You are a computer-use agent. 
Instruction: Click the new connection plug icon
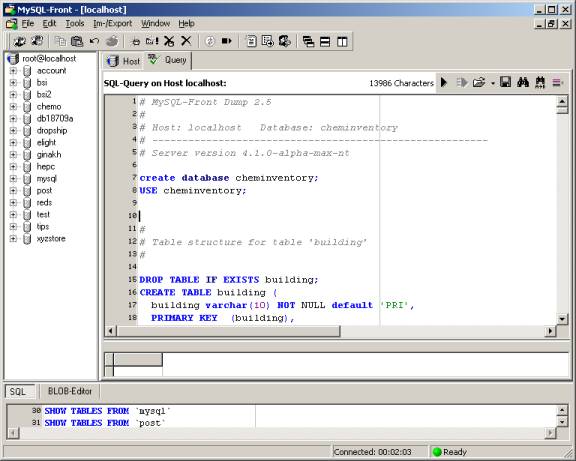click(19, 41)
